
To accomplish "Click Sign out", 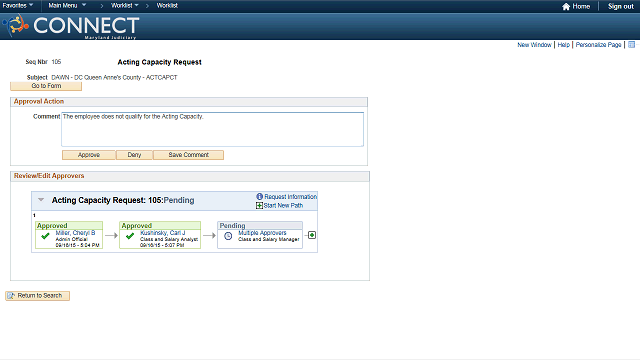I will [621, 7].
